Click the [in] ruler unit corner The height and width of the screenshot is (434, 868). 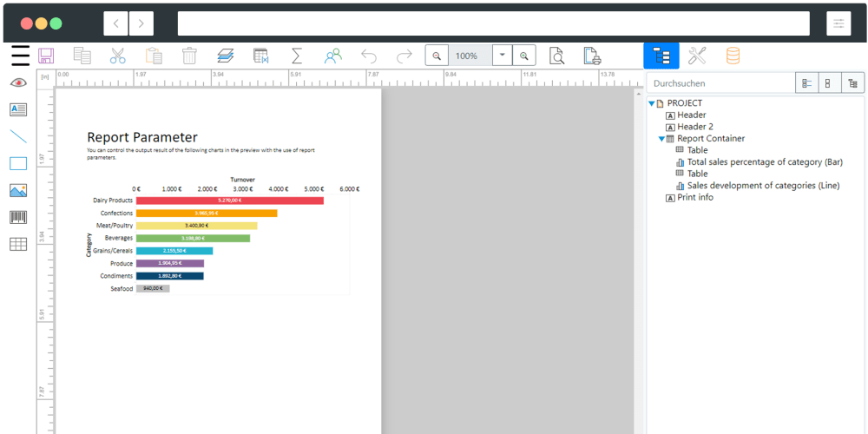[45, 76]
